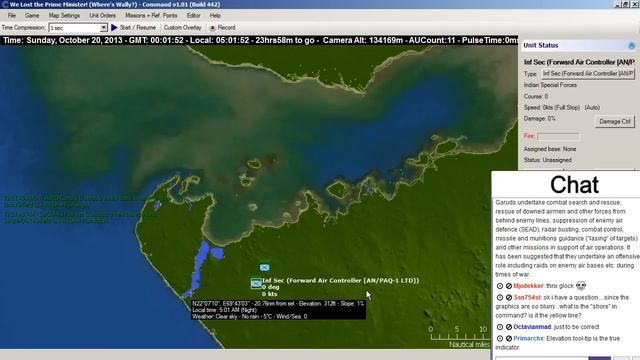The width and height of the screenshot is (640, 360).
Task: Click the block icon next to Mjodekker
Action: pyautogui.click(x=509, y=286)
